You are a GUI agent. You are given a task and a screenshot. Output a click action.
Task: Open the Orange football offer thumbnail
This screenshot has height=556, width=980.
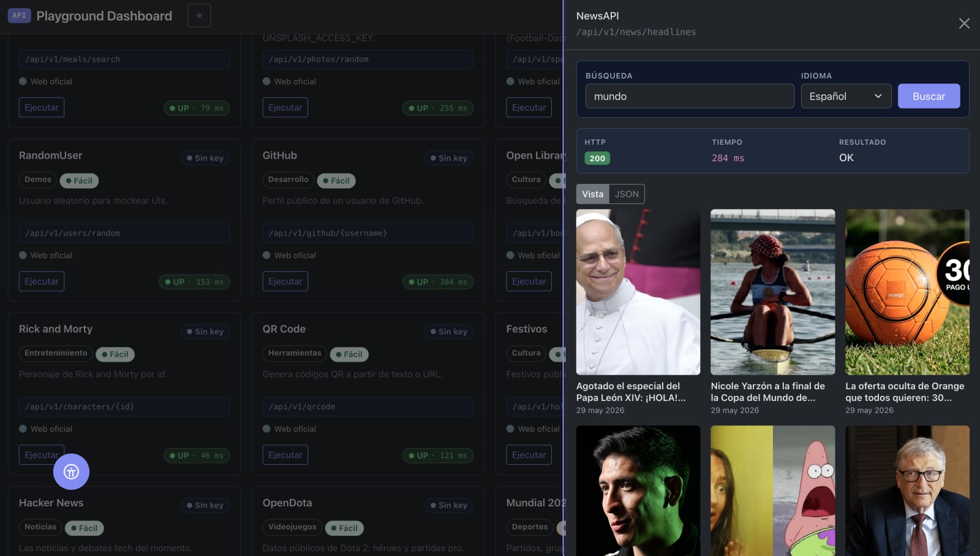pos(907,292)
